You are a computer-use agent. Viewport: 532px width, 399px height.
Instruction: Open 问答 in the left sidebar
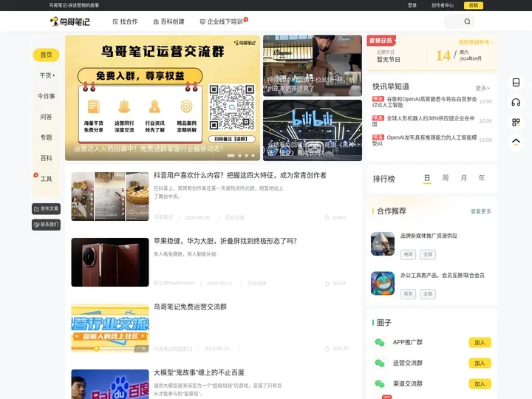click(46, 117)
